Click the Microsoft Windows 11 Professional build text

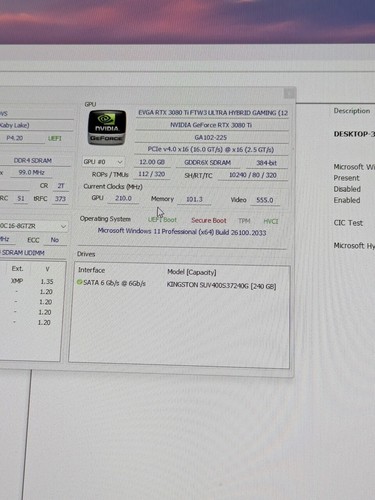[182, 232]
